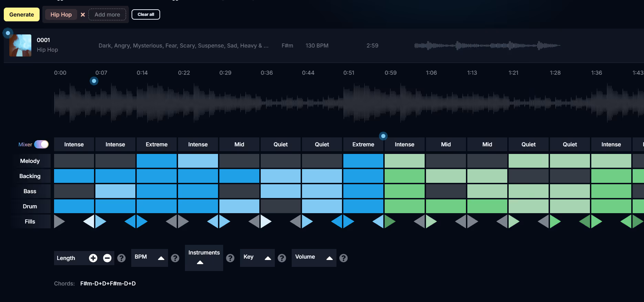Click the F#m key label
Screen dimensions: 644x302
[x=287, y=45]
